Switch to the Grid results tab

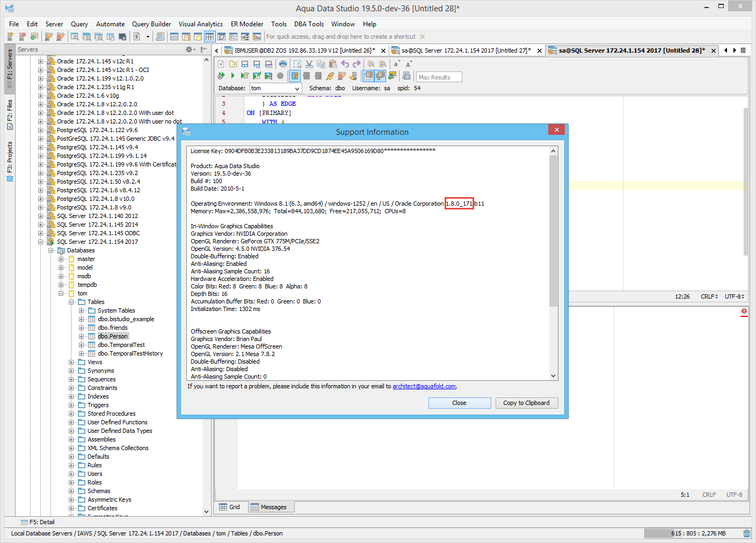click(230, 507)
